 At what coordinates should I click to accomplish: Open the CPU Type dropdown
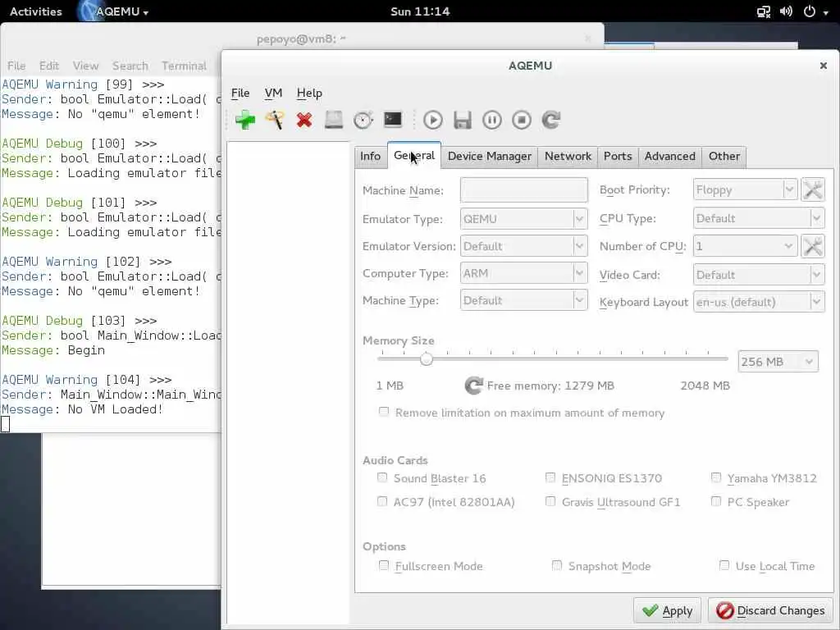tap(759, 218)
